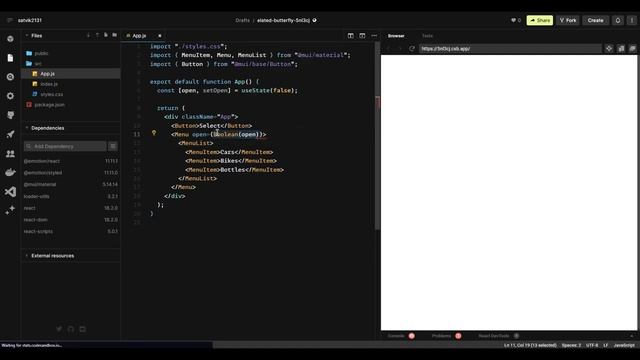The image size is (640, 360).
Task: Click the lightbulb quick-fix icon on line 11
Action: [154, 133]
